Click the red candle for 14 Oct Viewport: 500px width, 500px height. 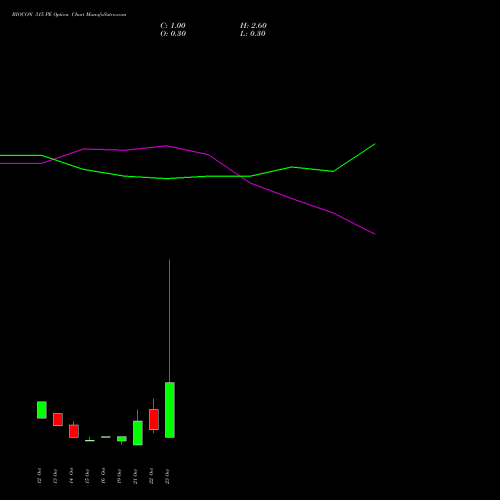74,431
